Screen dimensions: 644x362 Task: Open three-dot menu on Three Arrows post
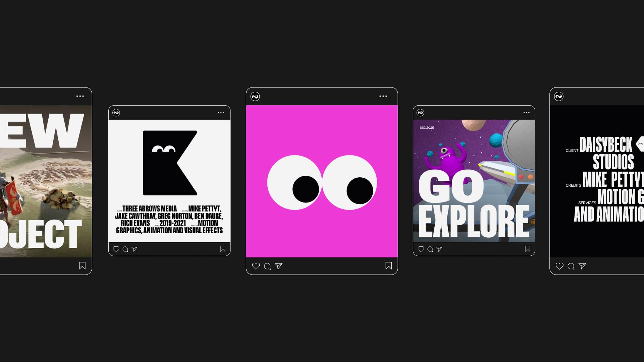[221, 113]
